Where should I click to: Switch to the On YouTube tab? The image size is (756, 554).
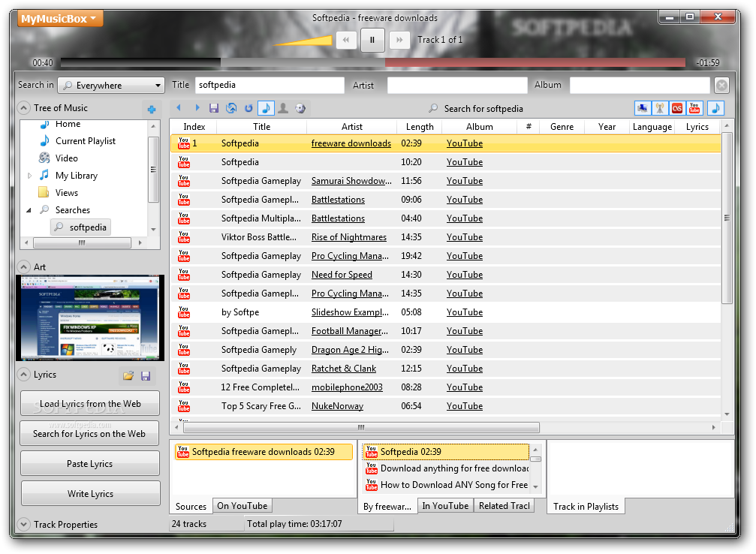(242, 506)
